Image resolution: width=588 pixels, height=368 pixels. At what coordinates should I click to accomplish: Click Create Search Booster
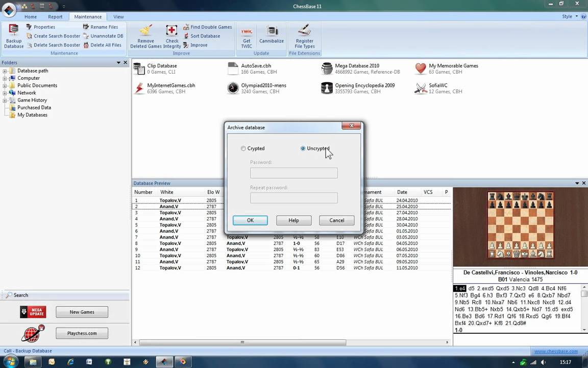pos(53,36)
